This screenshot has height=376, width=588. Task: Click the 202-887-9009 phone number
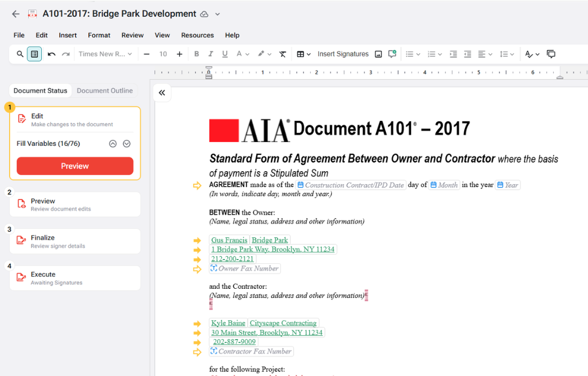click(234, 342)
